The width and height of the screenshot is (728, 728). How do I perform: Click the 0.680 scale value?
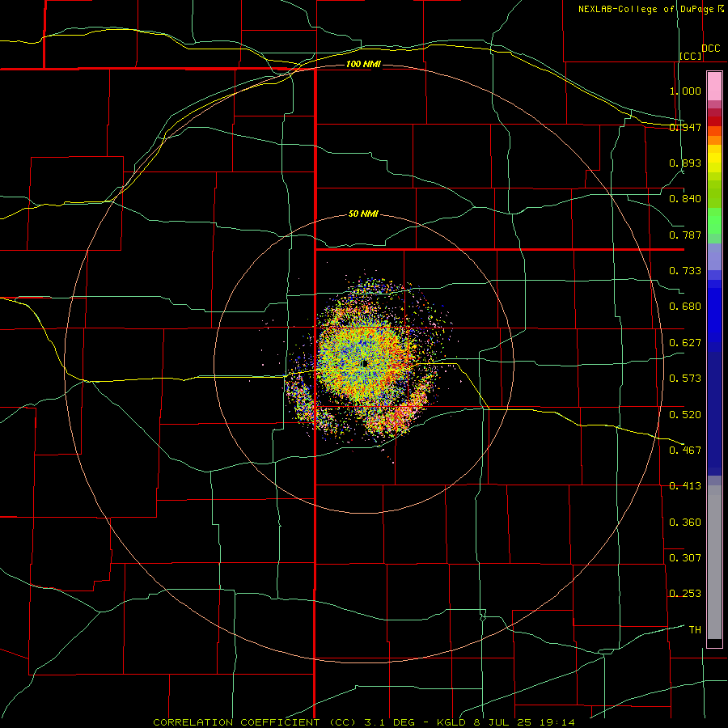click(685, 307)
